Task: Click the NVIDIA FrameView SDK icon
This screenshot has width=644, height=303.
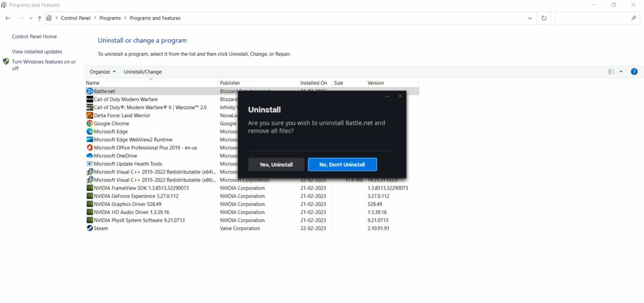Action: 90,188
